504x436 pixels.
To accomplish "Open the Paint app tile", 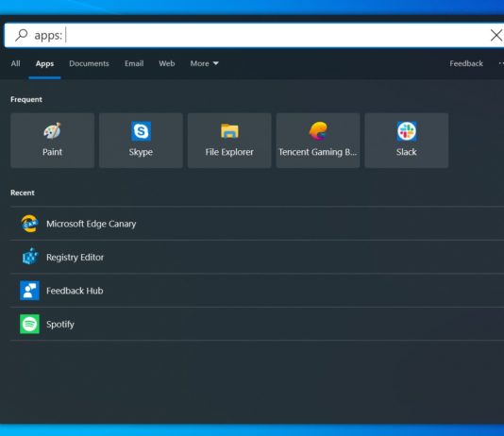I will [53, 141].
